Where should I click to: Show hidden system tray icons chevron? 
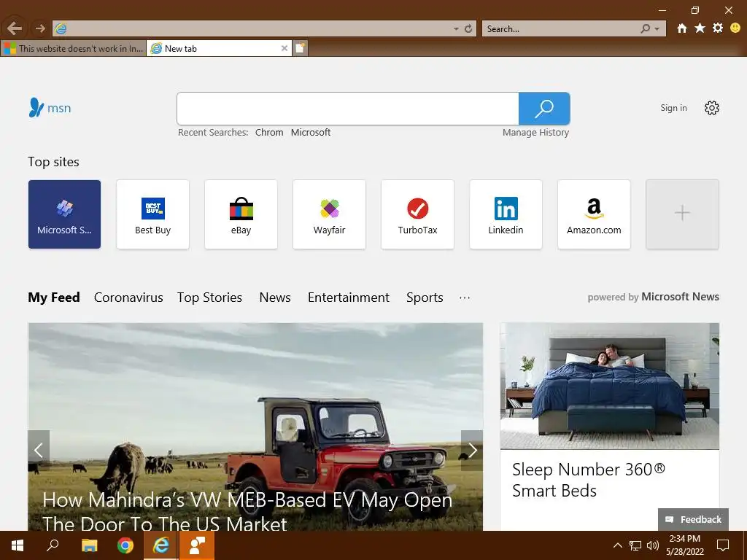click(x=617, y=545)
